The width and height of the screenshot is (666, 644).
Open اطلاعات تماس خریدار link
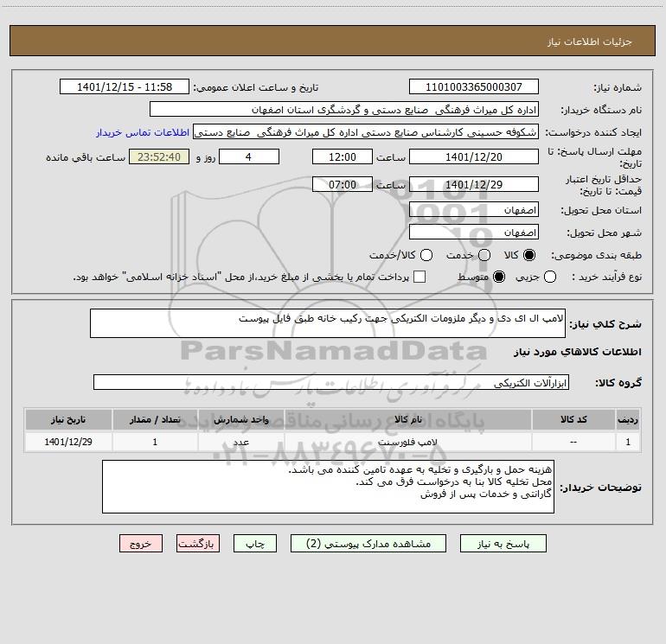click(x=143, y=132)
